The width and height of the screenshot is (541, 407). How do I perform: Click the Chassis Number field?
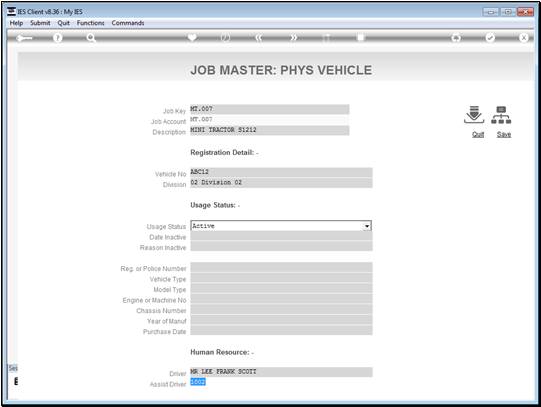[x=281, y=310]
